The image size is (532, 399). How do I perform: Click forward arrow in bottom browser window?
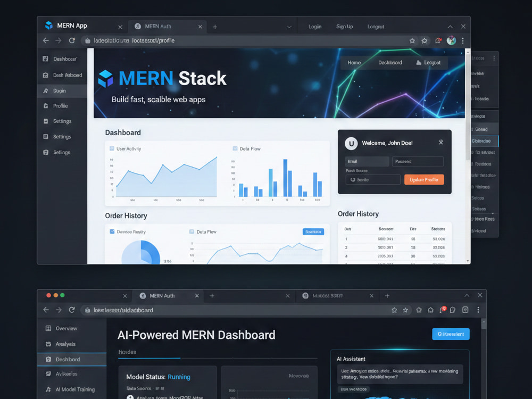click(59, 310)
